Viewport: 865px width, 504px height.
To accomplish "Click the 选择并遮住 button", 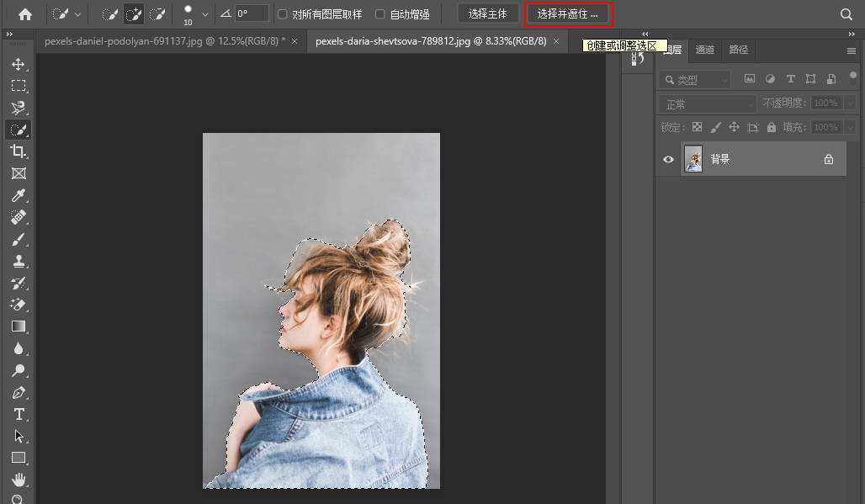I will 568,13.
